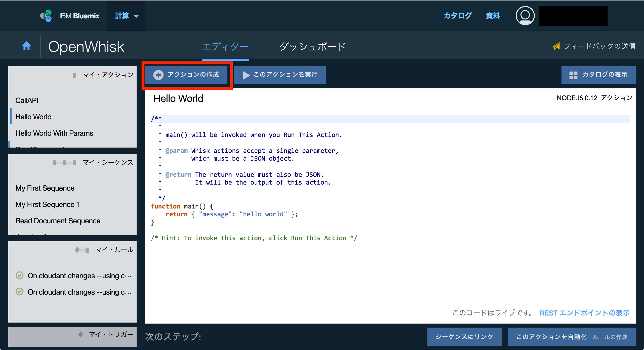The image size is (644, 350).
Task: Run action with このアクションを実行 button
Action: point(280,75)
